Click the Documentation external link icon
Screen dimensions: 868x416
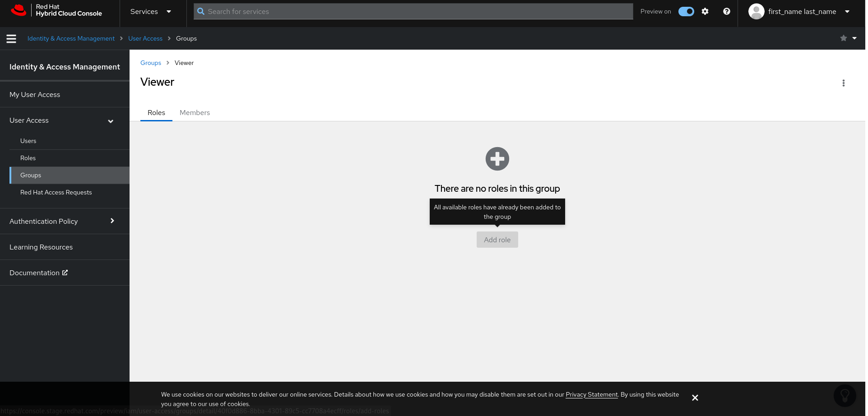click(65, 273)
